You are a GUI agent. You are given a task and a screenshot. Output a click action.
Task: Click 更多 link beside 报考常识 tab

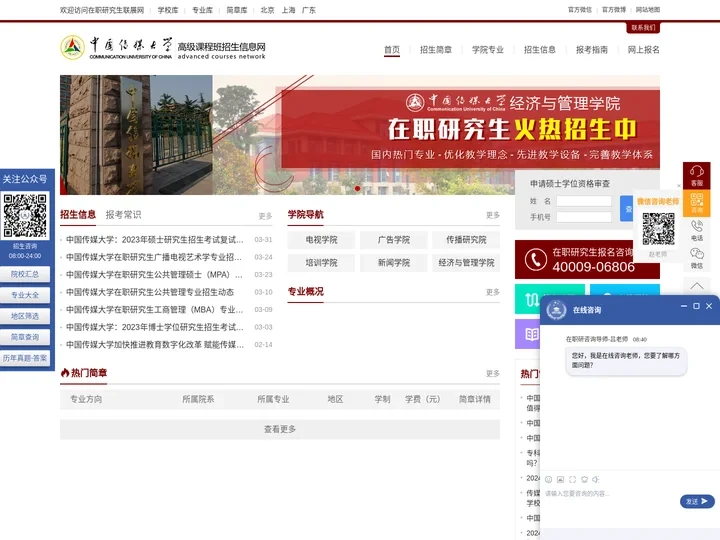pos(265,216)
